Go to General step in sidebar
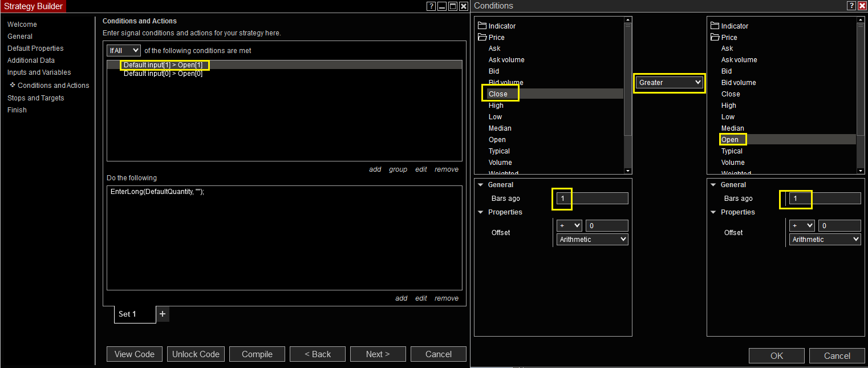This screenshot has width=868, height=368. point(20,37)
